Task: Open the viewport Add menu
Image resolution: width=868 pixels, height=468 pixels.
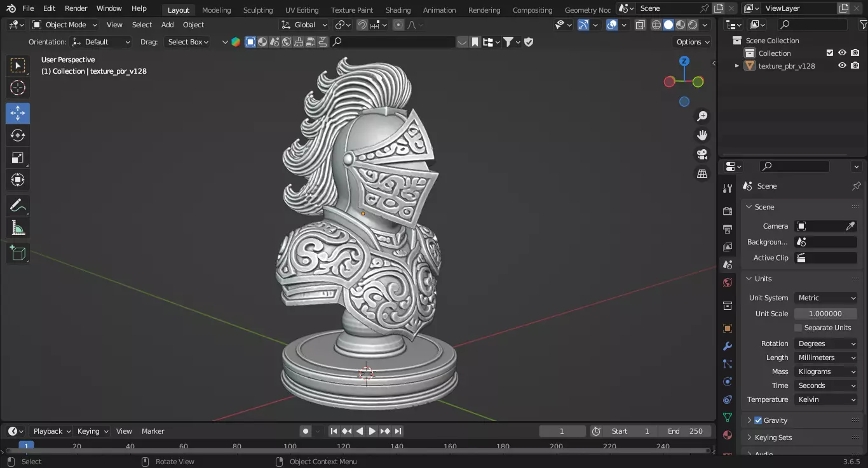Action: tap(167, 25)
